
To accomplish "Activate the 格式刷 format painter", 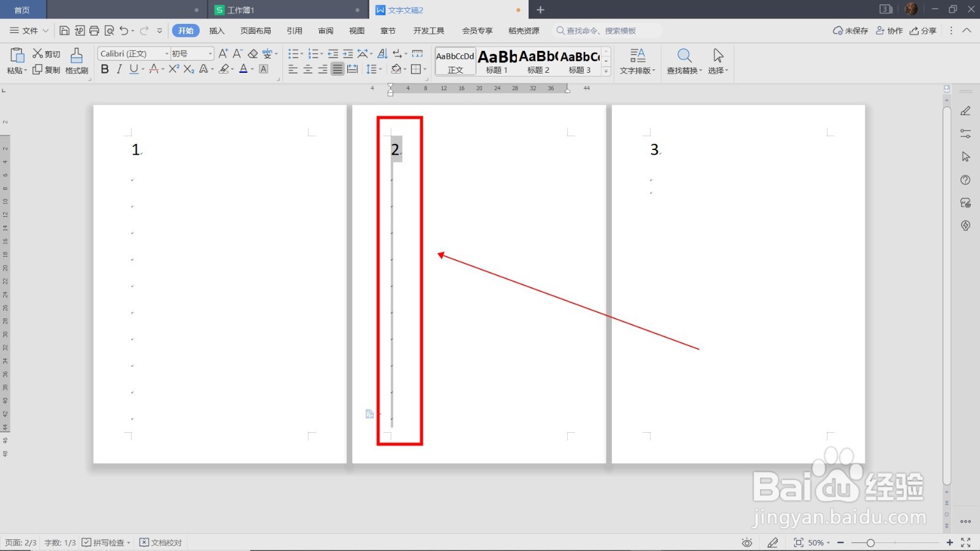I will click(77, 61).
